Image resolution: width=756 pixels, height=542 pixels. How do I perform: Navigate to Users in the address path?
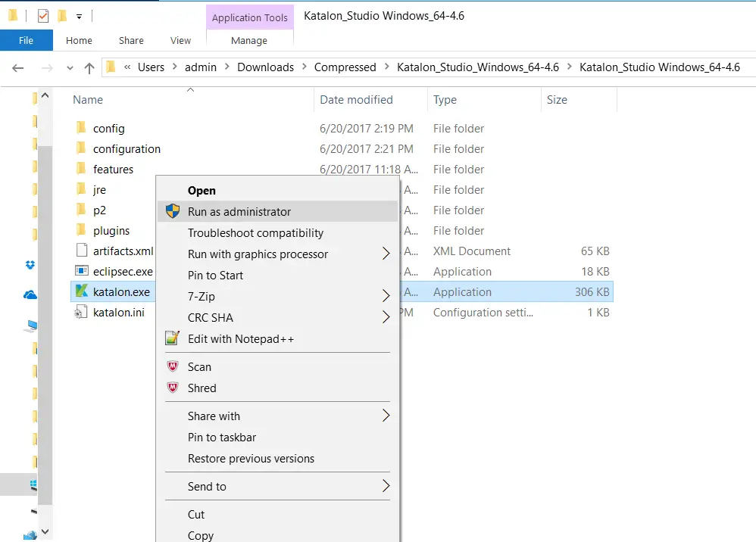point(151,67)
